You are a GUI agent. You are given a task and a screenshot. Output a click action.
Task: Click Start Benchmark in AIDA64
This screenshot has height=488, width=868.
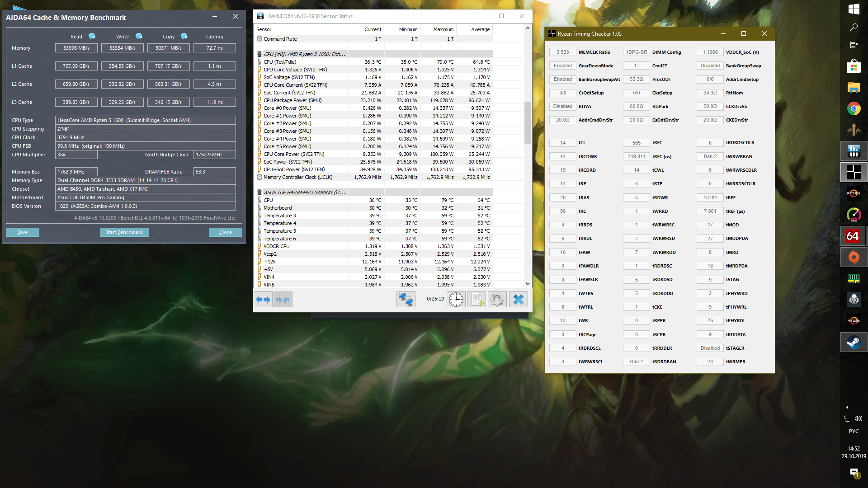[x=124, y=232]
